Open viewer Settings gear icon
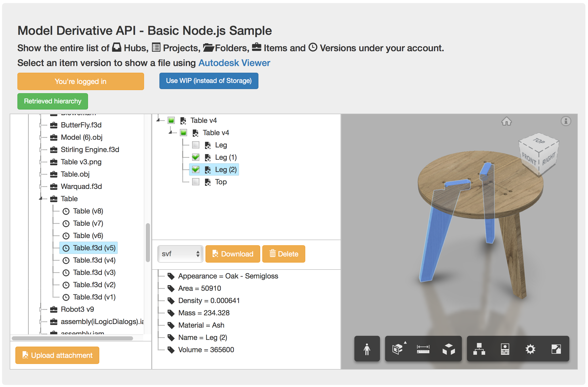588x387 pixels. point(530,349)
